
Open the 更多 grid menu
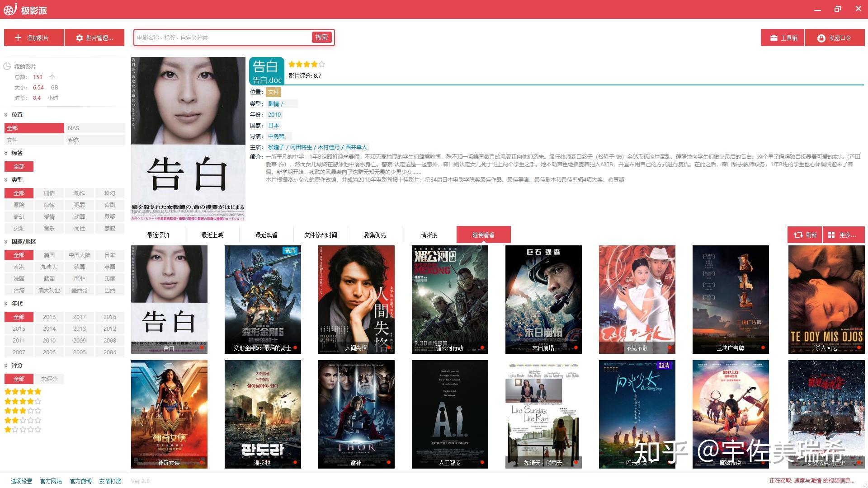(x=844, y=235)
